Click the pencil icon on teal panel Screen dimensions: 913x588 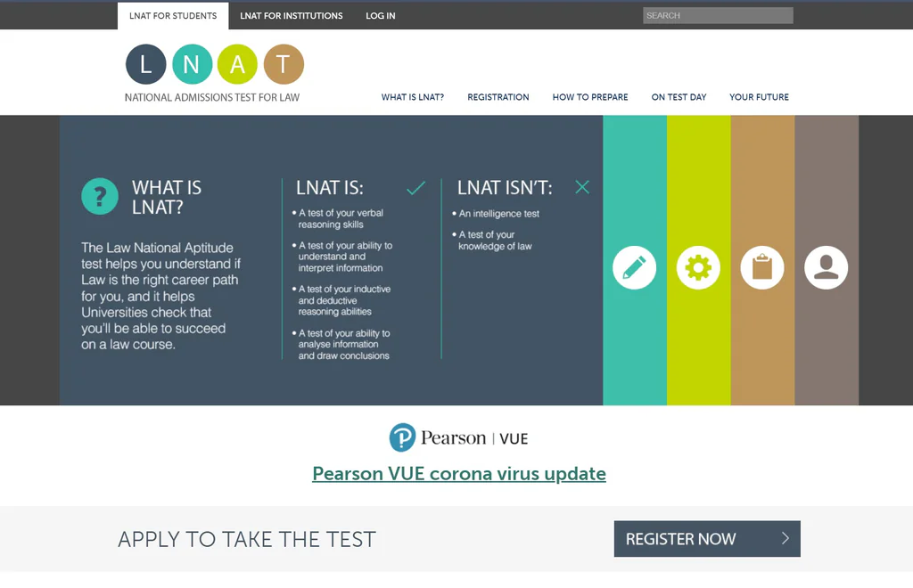click(x=634, y=267)
